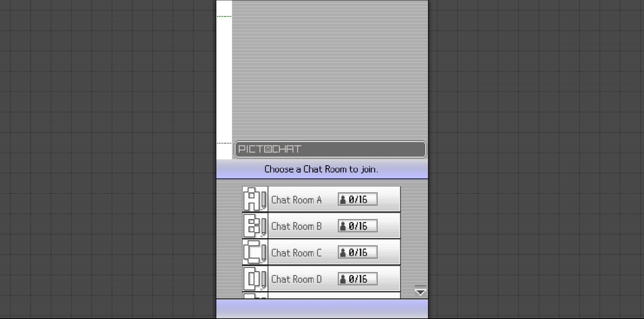
Task: Join Chat Room B
Action: click(321, 226)
